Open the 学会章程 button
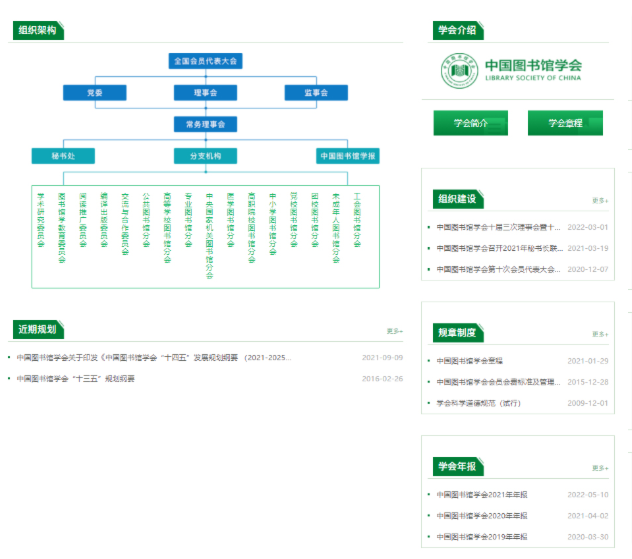 coord(565,123)
